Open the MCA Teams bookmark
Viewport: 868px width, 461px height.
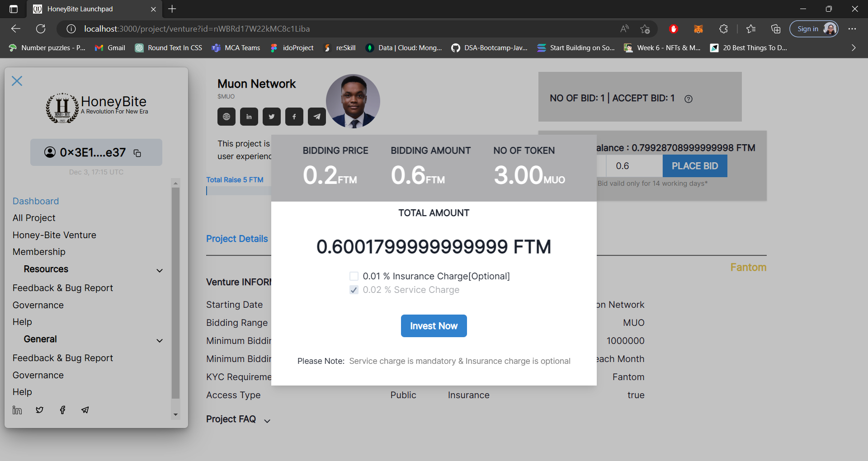pyautogui.click(x=236, y=48)
